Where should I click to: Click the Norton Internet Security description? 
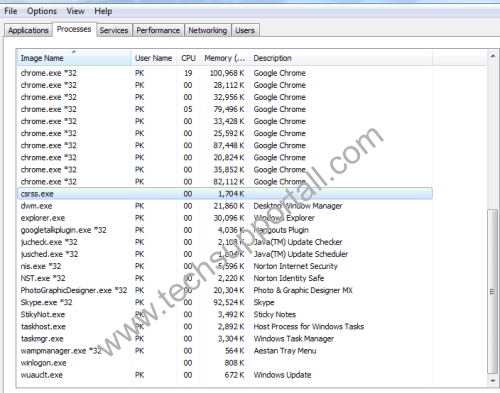click(296, 266)
